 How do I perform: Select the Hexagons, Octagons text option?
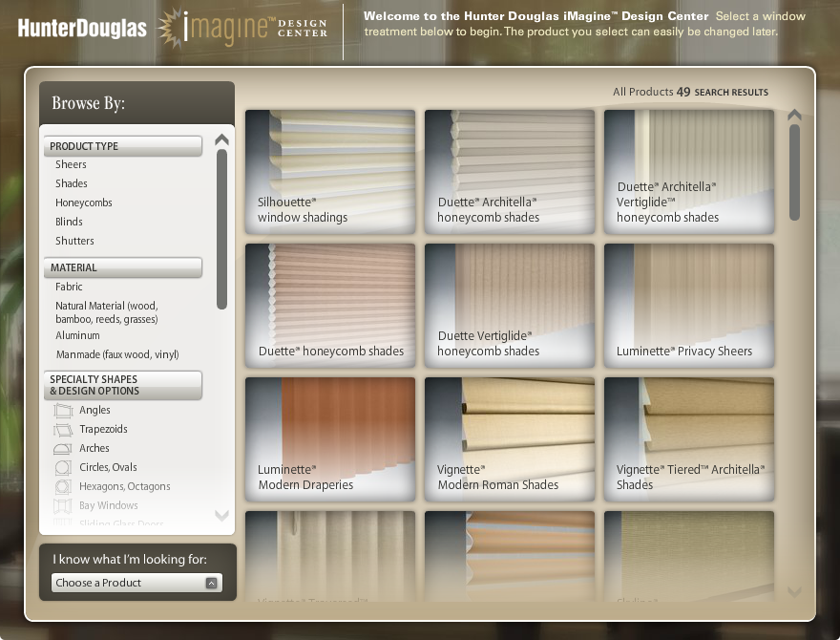pyautogui.click(x=125, y=486)
